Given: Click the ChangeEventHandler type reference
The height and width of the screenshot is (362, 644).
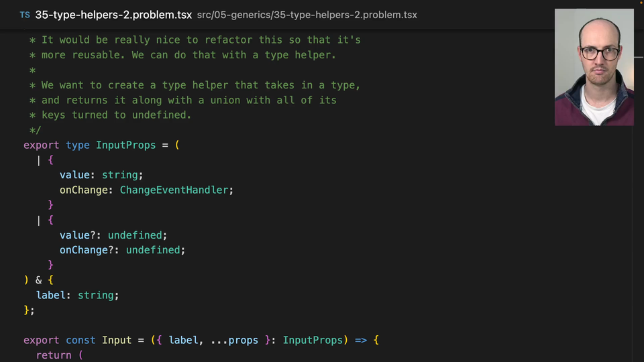Looking at the screenshot, I should click(174, 190).
